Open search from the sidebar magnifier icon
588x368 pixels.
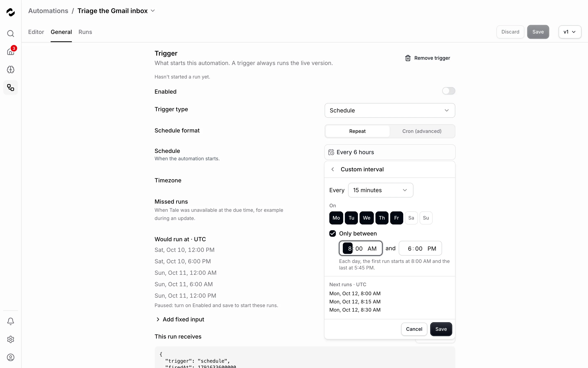point(10,33)
